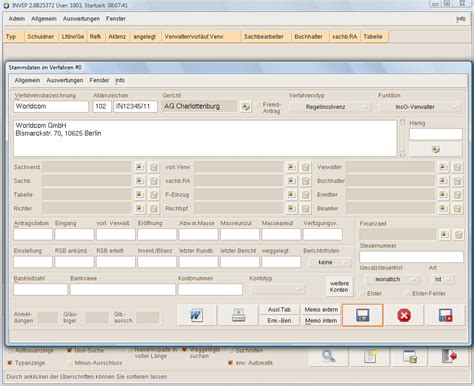The height and width of the screenshot is (386, 474).
Task: Open Info menu in main window
Action: click(x=461, y=19)
